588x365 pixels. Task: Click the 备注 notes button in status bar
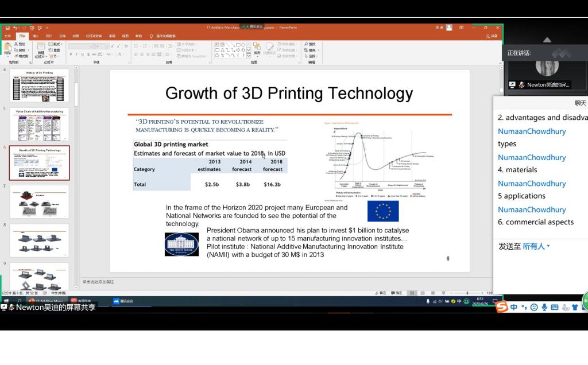click(x=381, y=293)
